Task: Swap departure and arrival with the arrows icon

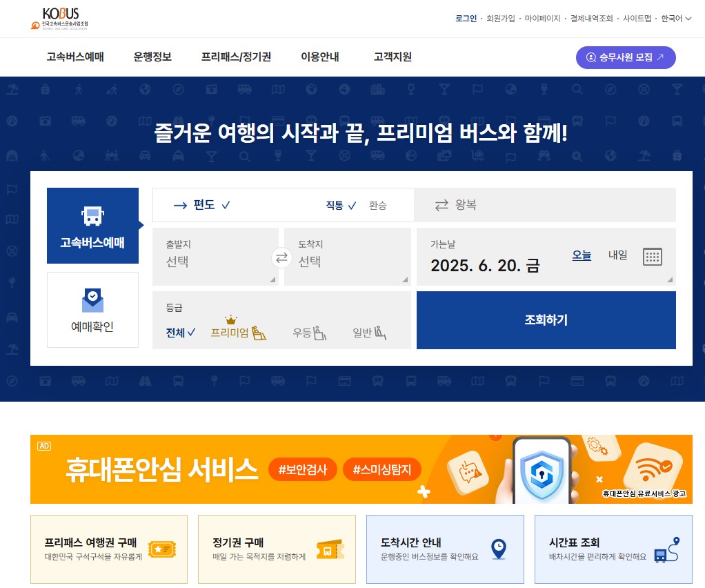Action: click(x=281, y=256)
